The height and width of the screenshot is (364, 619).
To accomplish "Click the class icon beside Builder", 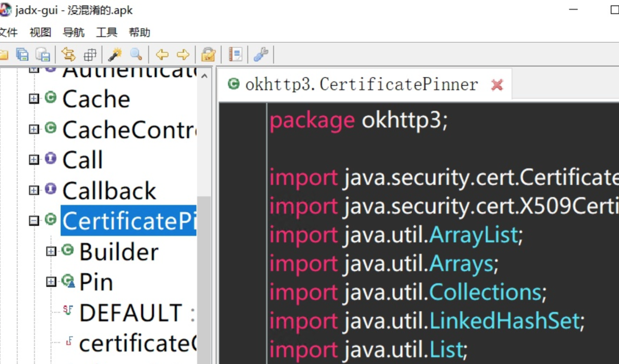I will [x=68, y=250].
